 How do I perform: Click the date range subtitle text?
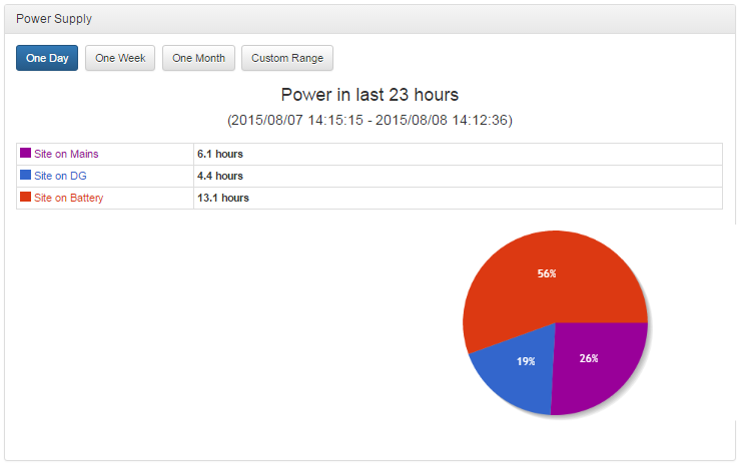click(369, 120)
